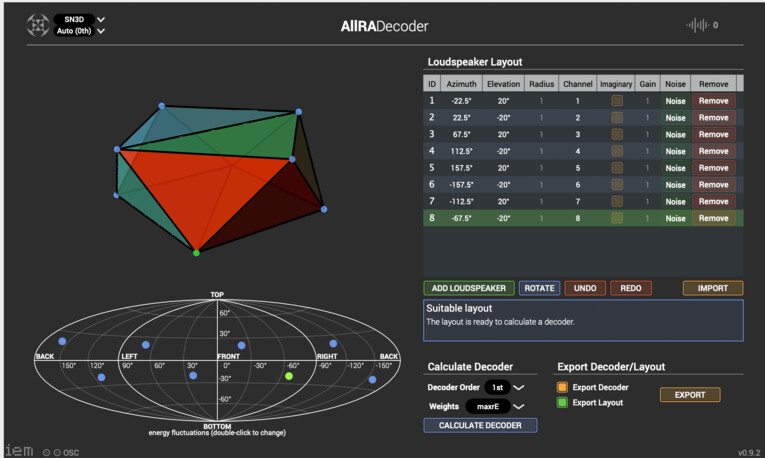Remove loudspeaker 8 from the layout
Viewport: 765px width, 458px height.
click(x=713, y=218)
